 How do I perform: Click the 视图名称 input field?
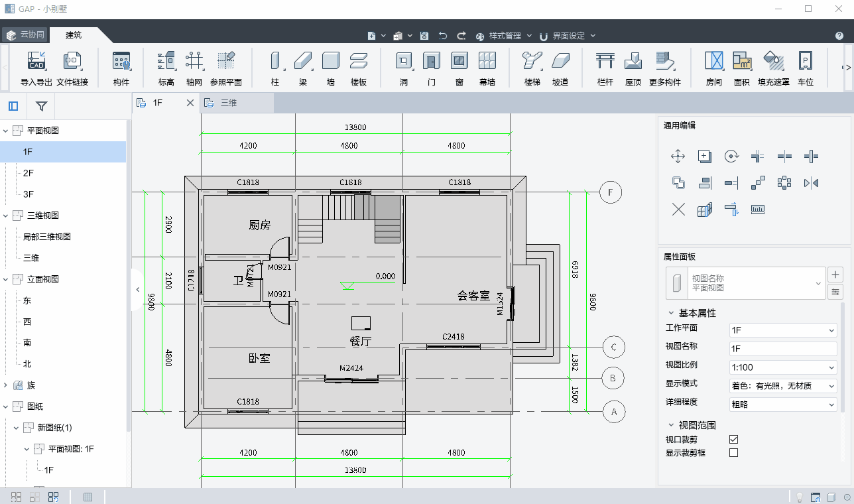[x=782, y=349]
